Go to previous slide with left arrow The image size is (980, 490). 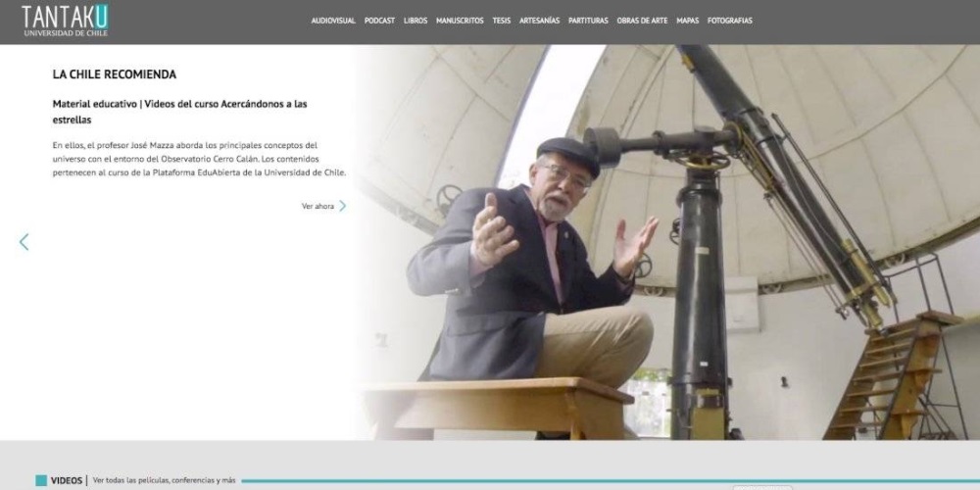24,242
